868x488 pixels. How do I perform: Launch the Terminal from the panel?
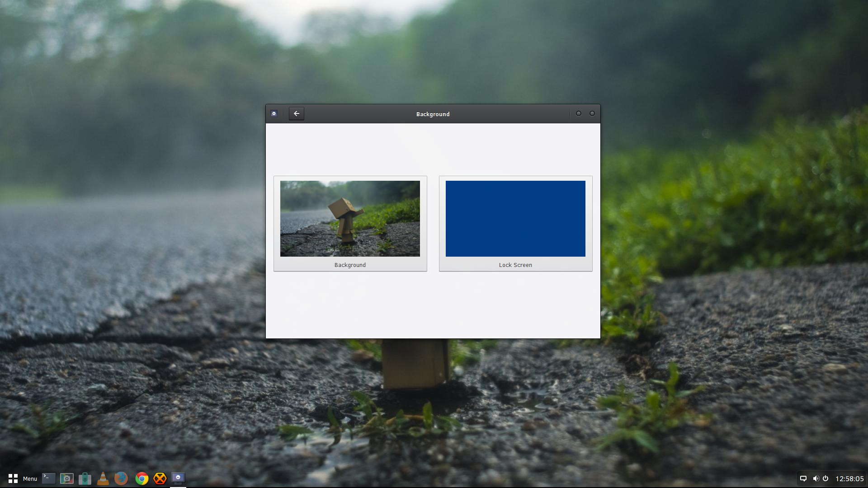click(x=49, y=479)
